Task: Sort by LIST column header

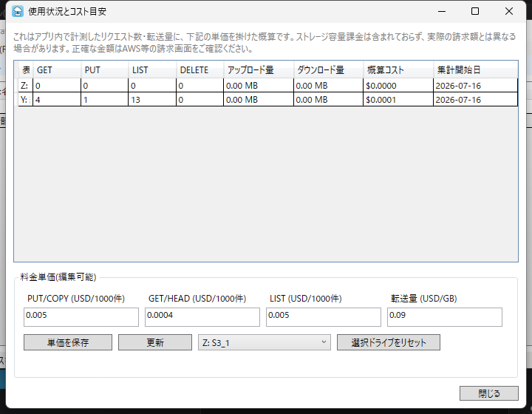Action: tap(152, 70)
